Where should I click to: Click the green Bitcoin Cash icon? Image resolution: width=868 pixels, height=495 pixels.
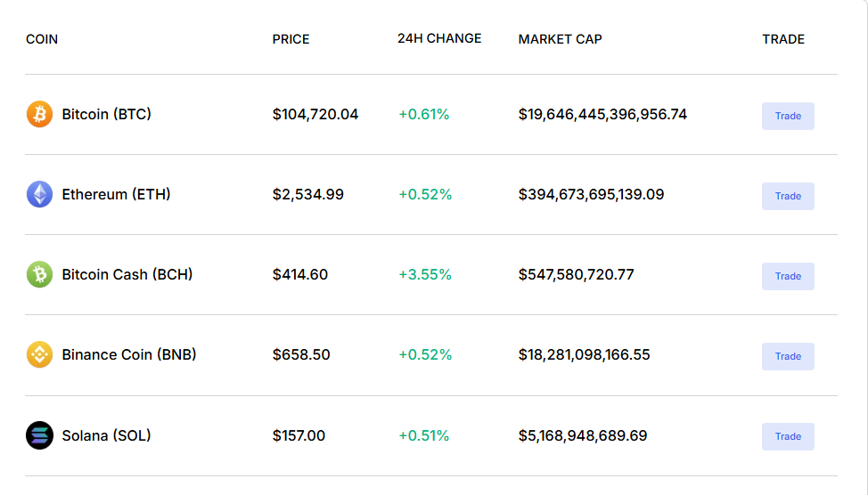(x=39, y=274)
